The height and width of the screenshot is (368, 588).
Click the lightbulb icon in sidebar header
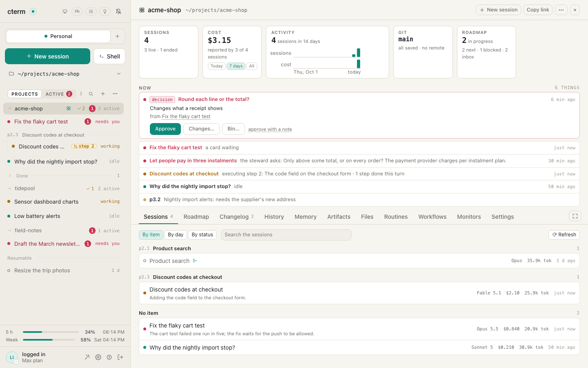[105, 11]
